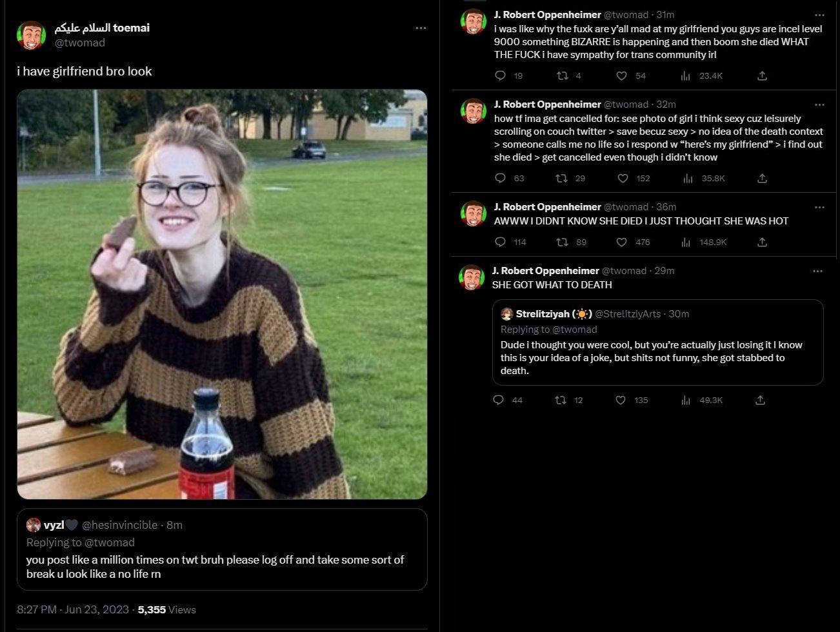
Task: Open more options on the main girlfriend tweet
Action: (421, 28)
